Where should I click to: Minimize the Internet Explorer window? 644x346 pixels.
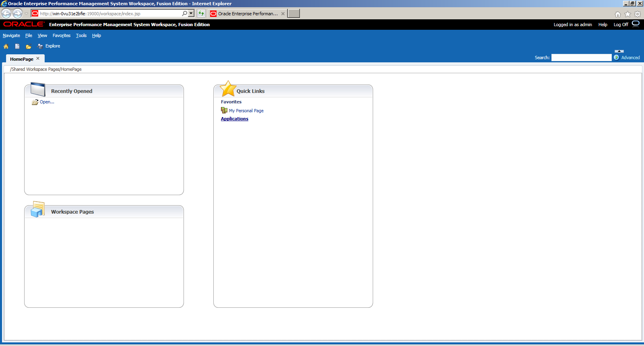coord(626,4)
